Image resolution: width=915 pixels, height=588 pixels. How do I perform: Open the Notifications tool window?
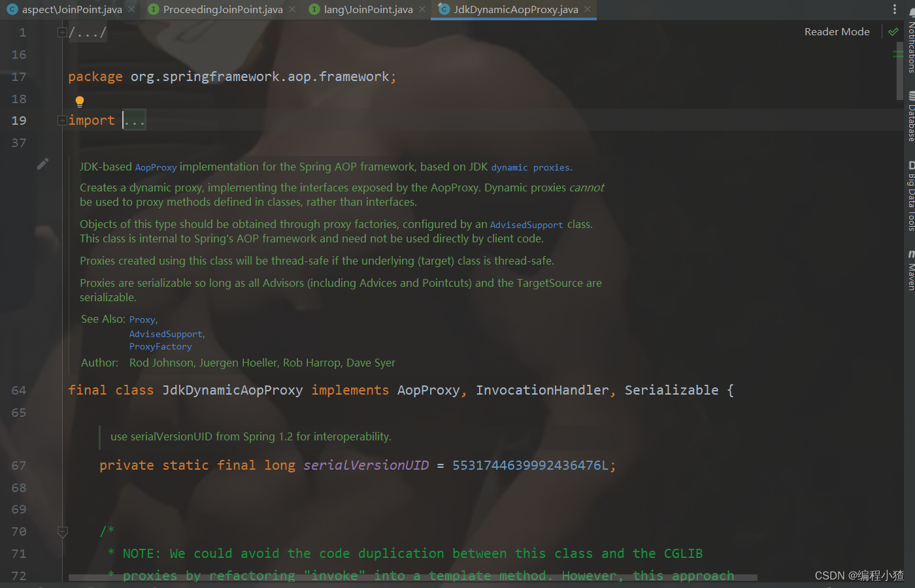[910, 41]
